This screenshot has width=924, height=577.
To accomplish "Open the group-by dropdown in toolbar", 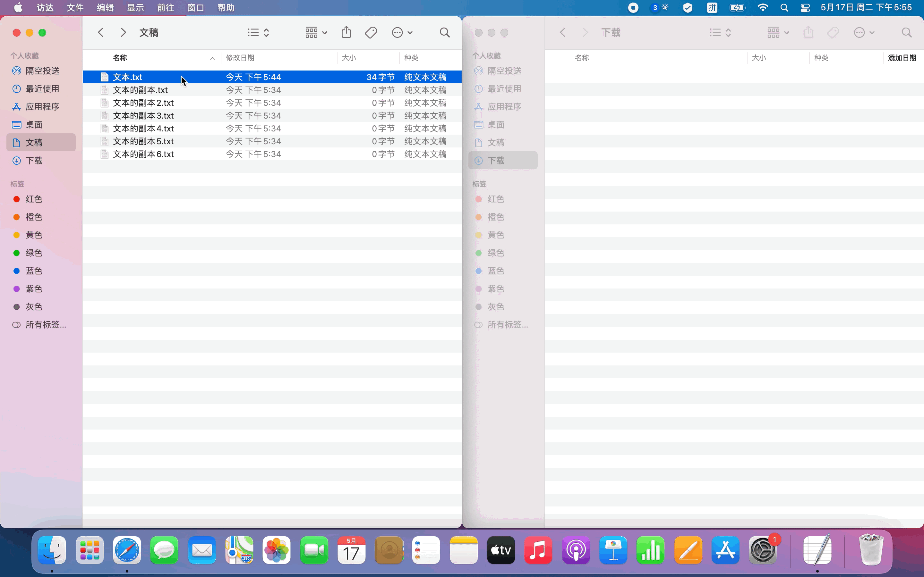I will tap(316, 32).
